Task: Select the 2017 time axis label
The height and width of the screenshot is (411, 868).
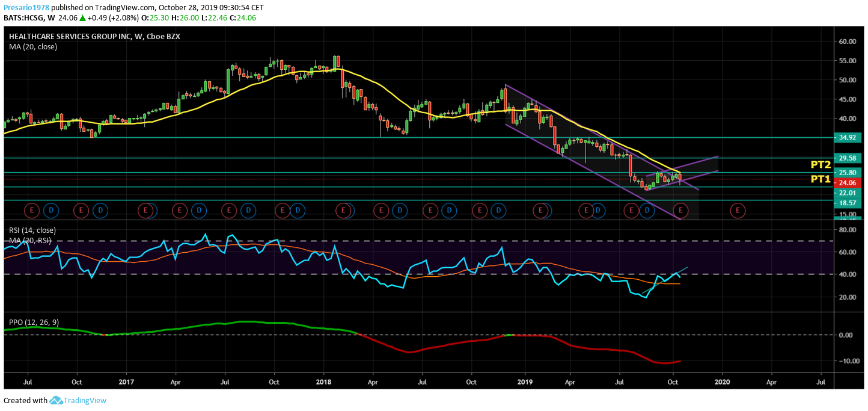Action: (126, 382)
